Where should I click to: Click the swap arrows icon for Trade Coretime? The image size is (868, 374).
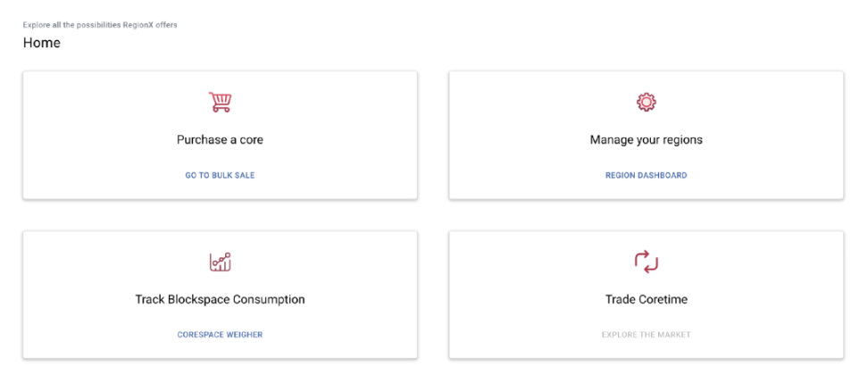(646, 262)
